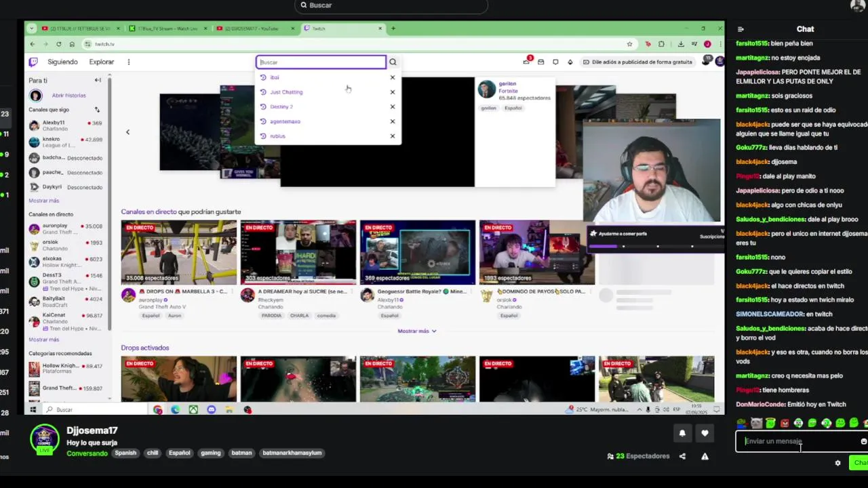This screenshot has width=868, height=488.
Task: Click the 'Drops activados' heading link
Action: pos(145,348)
